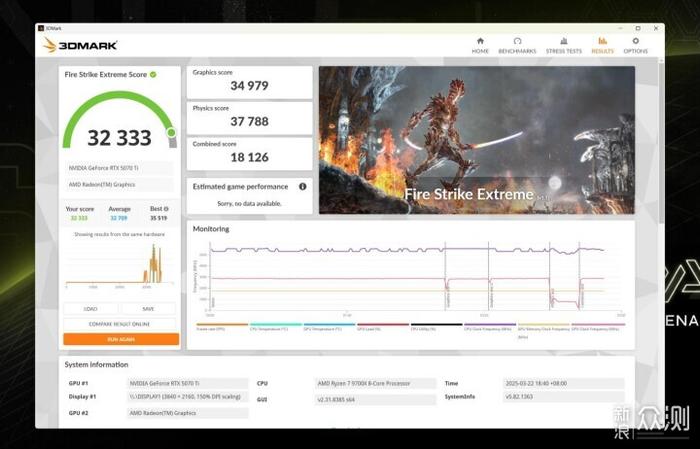Click the GUI version value
700x449 pixels.
[375, 399]
